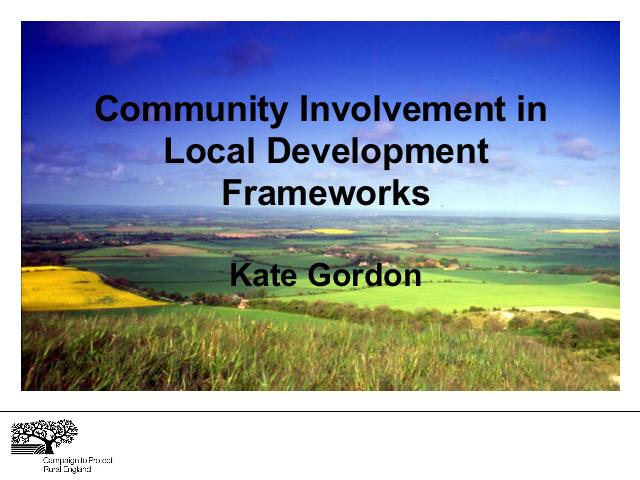Select the 'Kate Gordon' author name
The width and height of the screenshot is (640, 480).
[x=325, y=274]
